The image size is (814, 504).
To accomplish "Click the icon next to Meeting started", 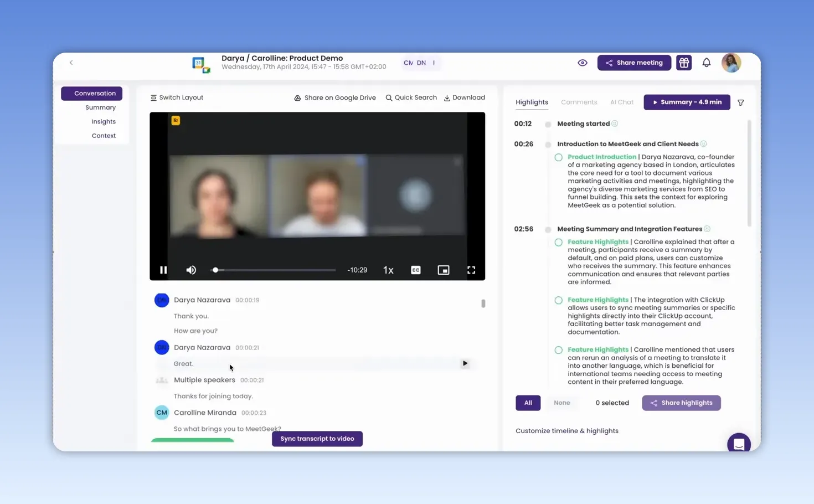I will 615,124.
